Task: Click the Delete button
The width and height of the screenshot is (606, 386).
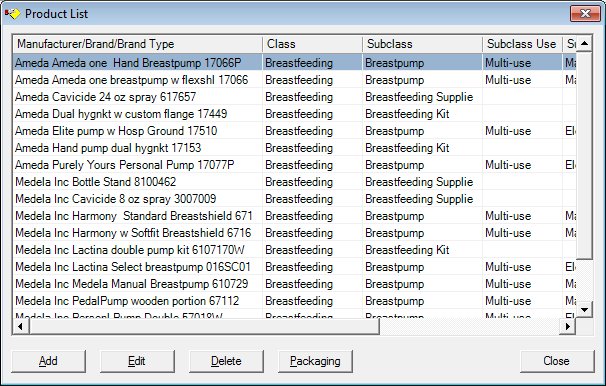Action: (x=226, y=361)
